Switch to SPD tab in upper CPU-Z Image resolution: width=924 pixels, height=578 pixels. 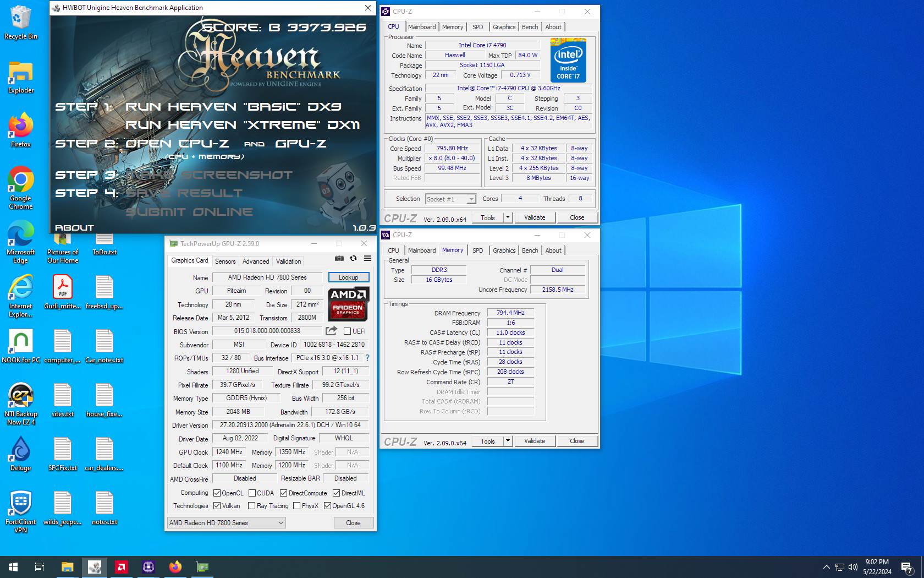point(478,27)
